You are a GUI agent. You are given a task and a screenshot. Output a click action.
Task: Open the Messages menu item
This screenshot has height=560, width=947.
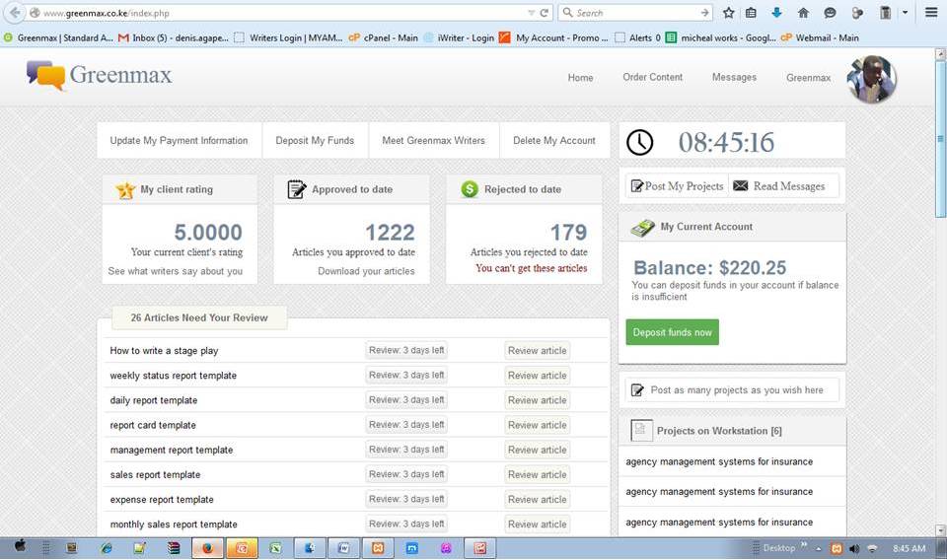coord(734,77)
